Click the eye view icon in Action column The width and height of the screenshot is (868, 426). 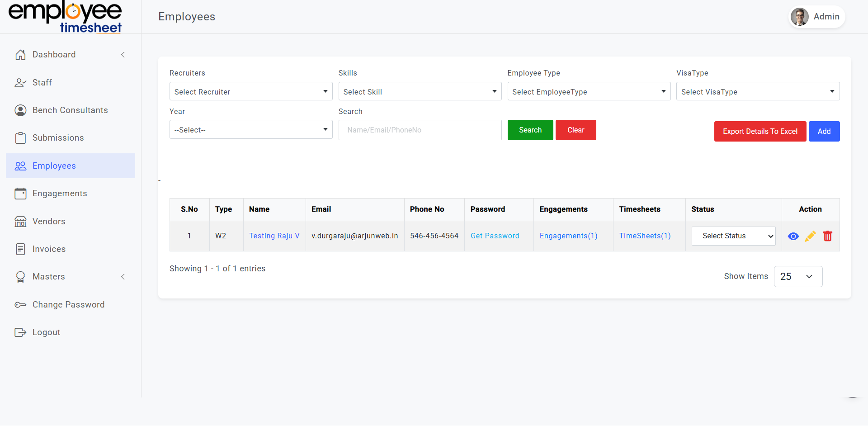793,236
